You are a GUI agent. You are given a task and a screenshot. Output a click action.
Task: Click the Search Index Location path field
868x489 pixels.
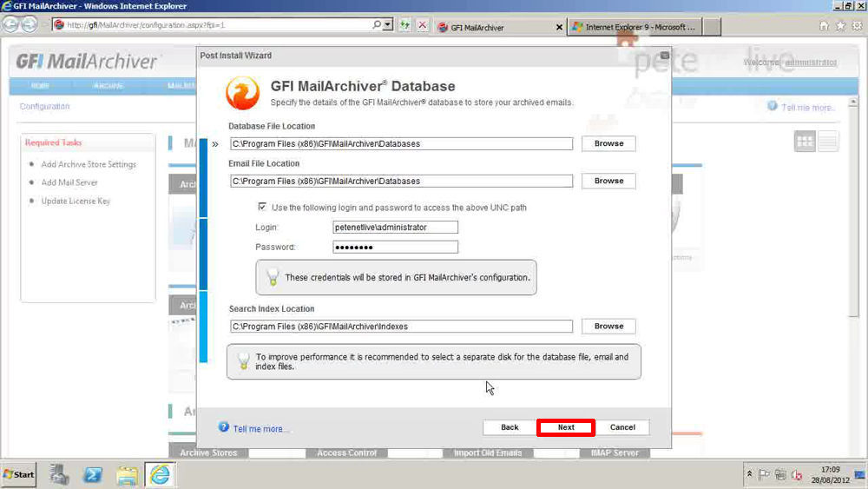(401, 327)
